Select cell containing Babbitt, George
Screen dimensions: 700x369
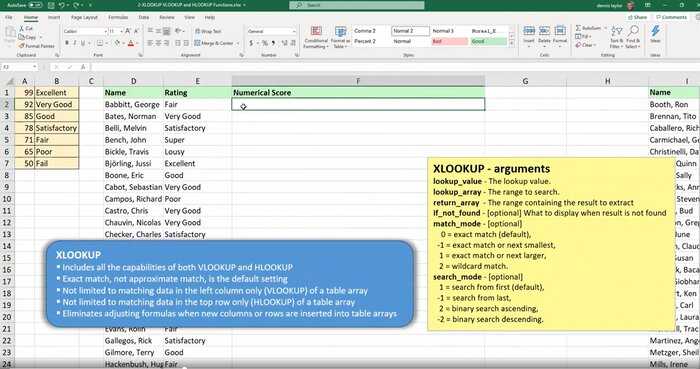pyautogui.click(x=133, y=104)
